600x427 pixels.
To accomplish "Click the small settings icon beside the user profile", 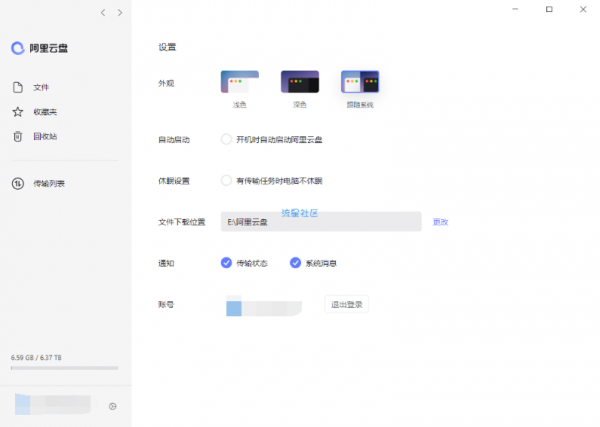I will tap(112, 406).
